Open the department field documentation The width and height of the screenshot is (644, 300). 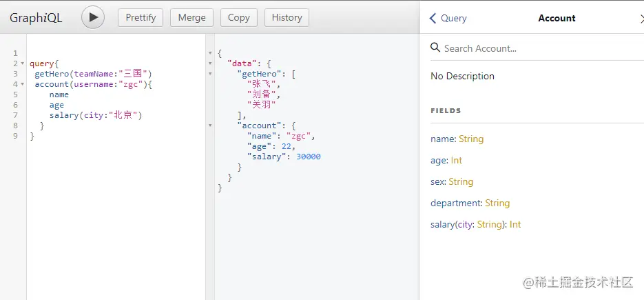[x=456, y=203]
